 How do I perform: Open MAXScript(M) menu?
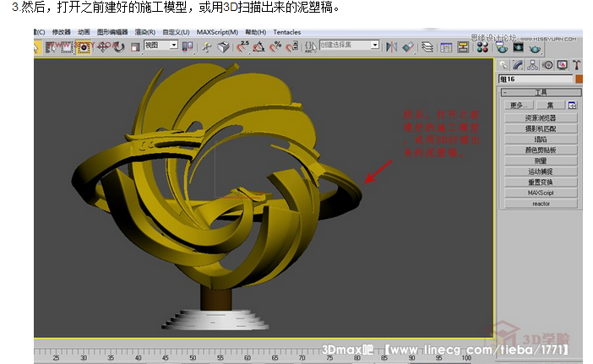(x=217, y=32)
